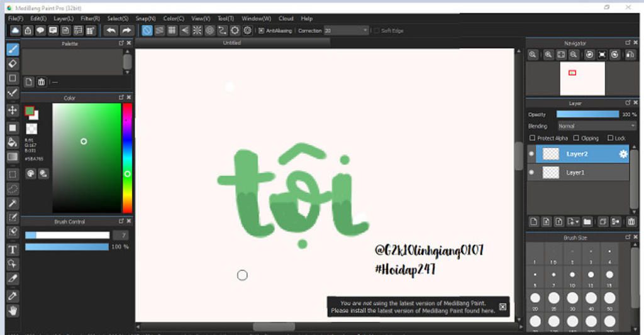Open the Help menu
This screenshot has height=335, width=644.
(307, 18)
